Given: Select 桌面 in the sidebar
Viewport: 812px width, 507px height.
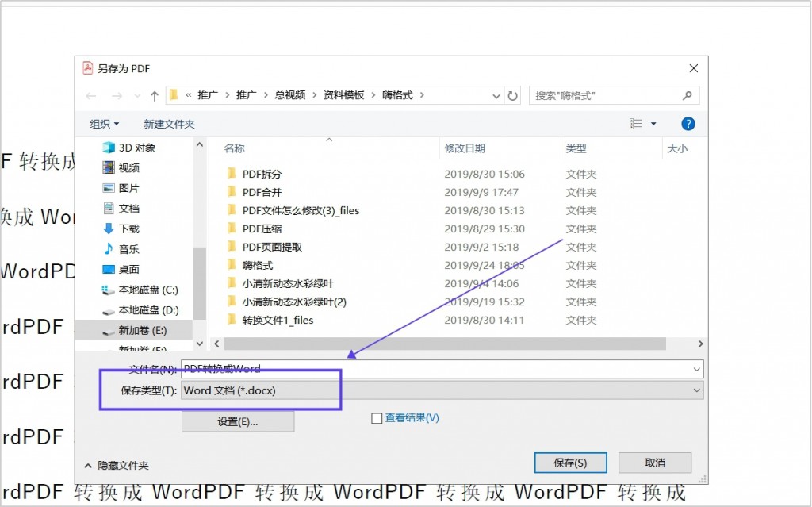Looking at the screenshot, I should [x=121, y=269].
